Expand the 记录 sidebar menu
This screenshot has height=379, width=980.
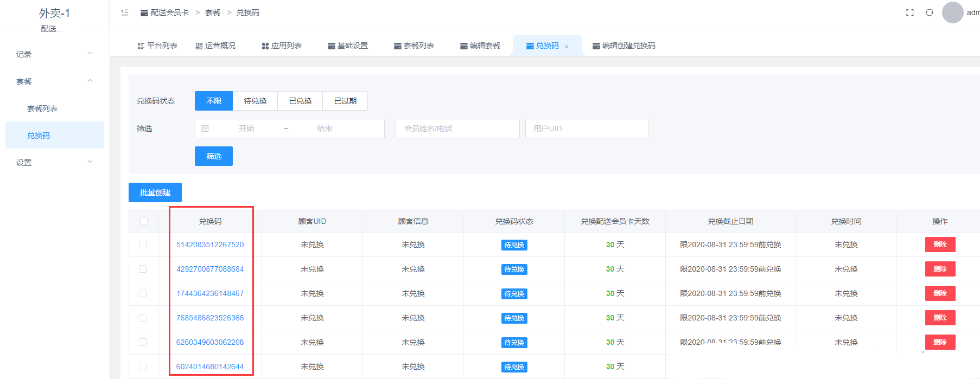click(x=54, y=54)
